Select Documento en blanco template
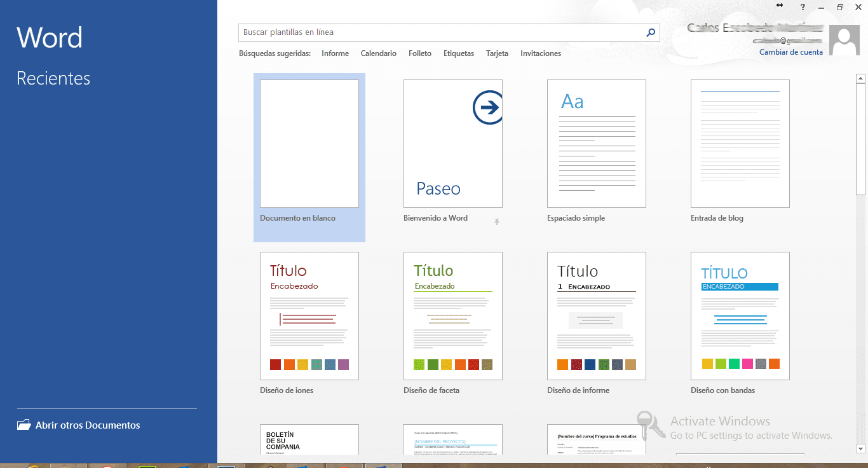868x468 pixels. (309, 158)
